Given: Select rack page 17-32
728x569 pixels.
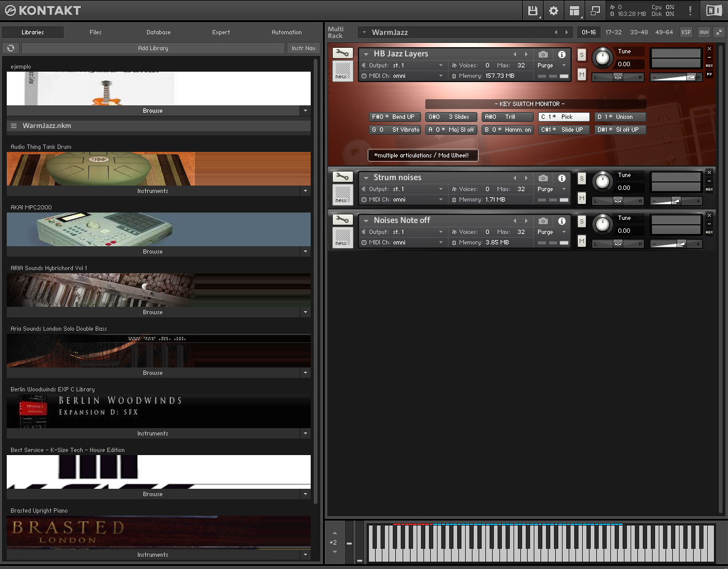Looking at the screenshot, I should coord(613,32).
